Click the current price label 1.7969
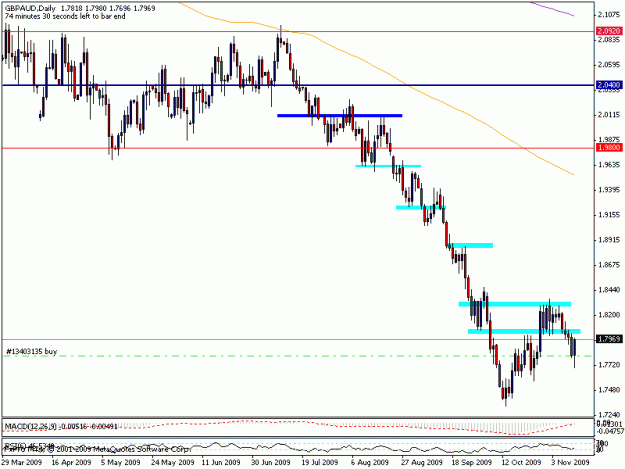The height and width of the screenshot is (469, 625). tap(609, 339)
